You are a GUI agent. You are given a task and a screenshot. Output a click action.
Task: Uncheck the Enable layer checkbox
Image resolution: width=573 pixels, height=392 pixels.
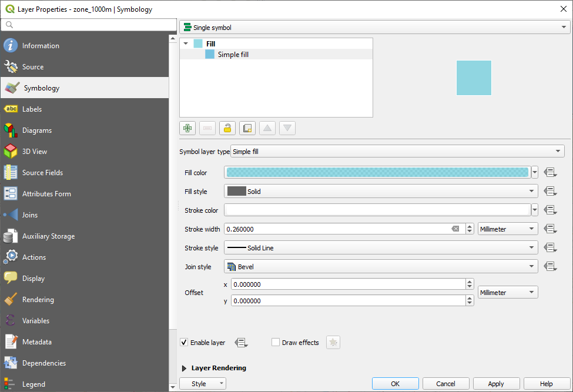[185, 343]
